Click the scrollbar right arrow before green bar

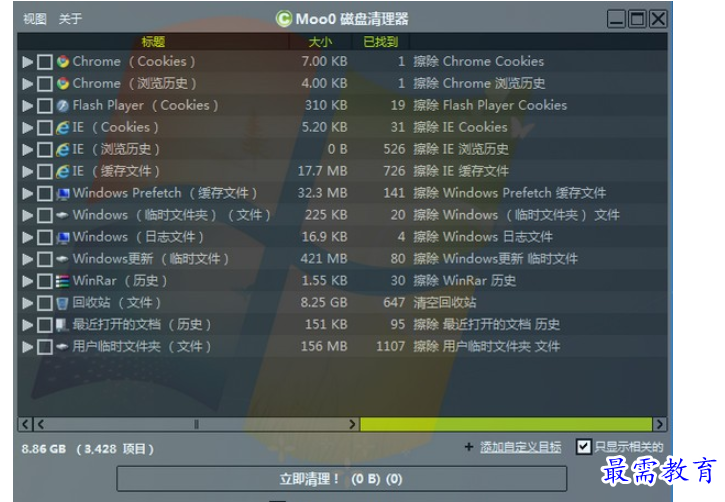click(352, 424)
